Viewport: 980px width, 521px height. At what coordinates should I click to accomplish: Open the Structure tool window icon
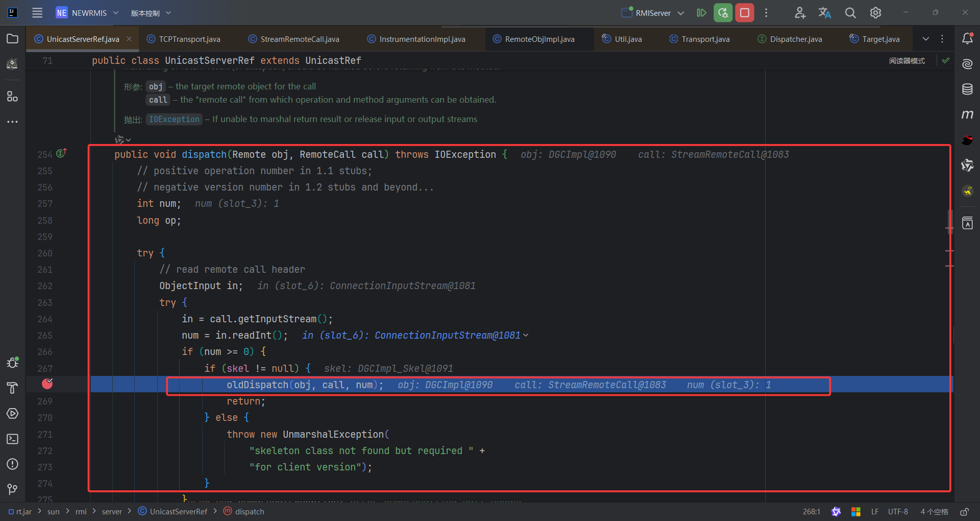point(13,96)
